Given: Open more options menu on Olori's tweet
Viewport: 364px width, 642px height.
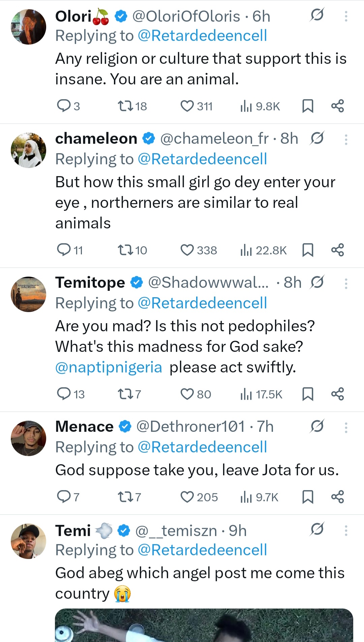Looking at the screenshot, I should pyautogui.click(x=346, y=16).
